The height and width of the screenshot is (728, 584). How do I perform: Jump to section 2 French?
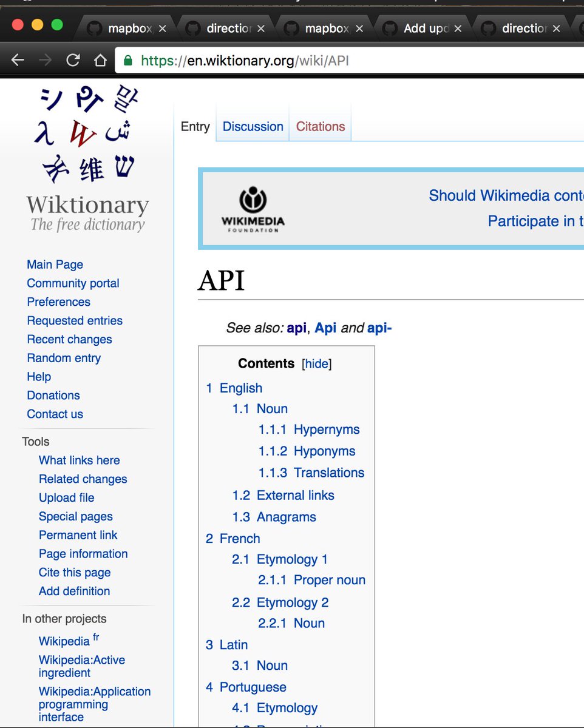(x=233, y=539)
